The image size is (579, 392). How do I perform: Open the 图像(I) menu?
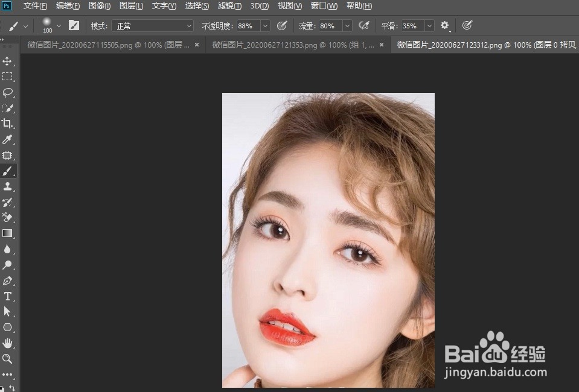click(100, 6)
